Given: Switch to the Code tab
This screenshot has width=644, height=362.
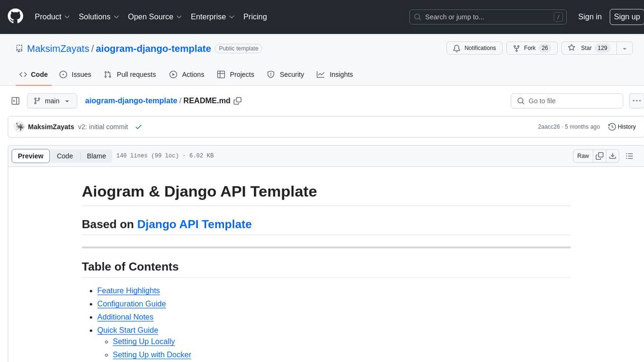Looking at the screenshot, I should pyautogui.click(x=34, y=74).
